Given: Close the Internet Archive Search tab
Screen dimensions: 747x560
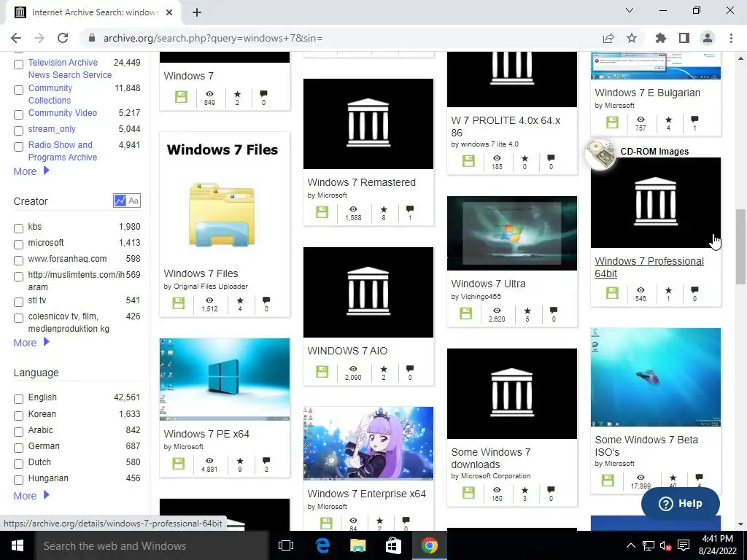Looking at the screenshot, I should pyautogui.click(x=169, y=12).
